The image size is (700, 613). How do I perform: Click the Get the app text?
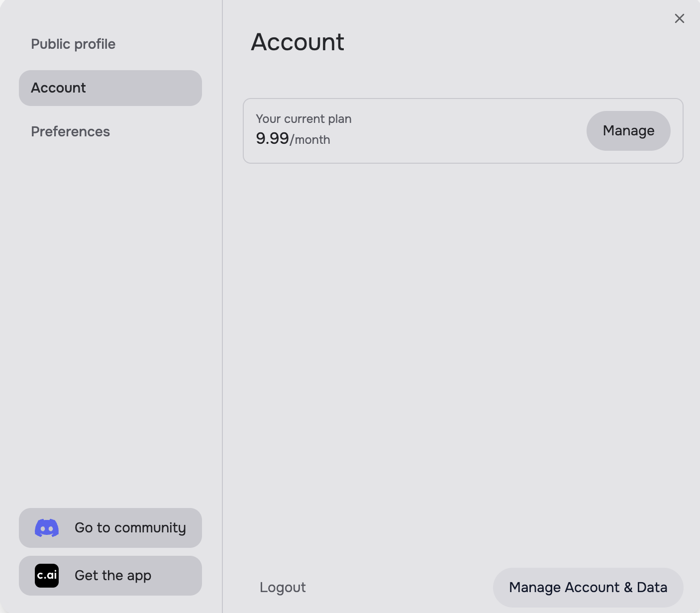coord(113,576)
